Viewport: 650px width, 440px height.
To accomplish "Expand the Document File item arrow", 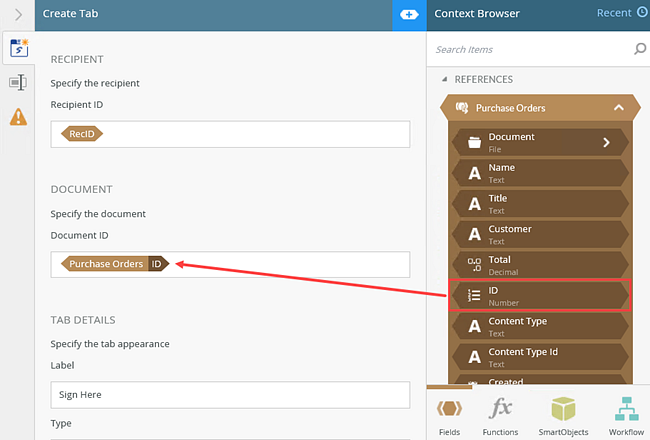I will (x=606, y=142).
